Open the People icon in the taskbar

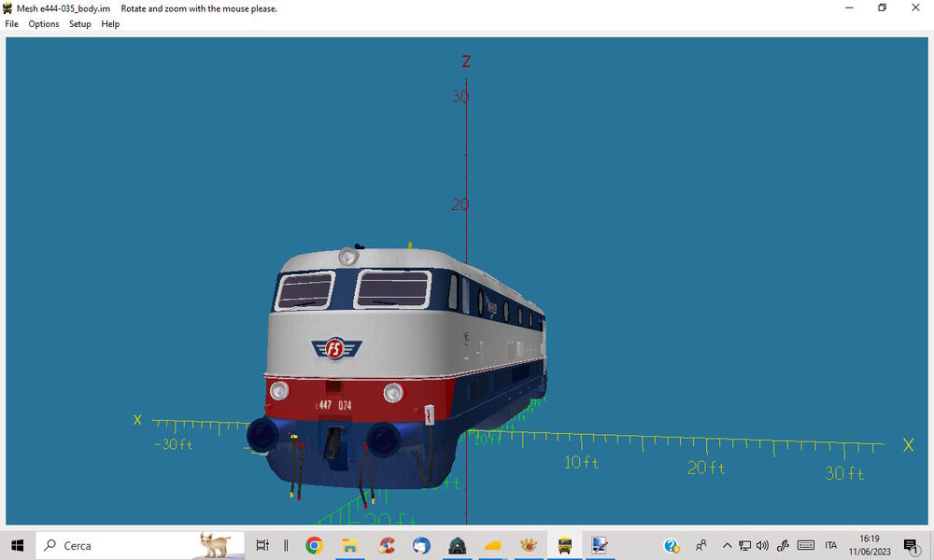tap(701, 545)
